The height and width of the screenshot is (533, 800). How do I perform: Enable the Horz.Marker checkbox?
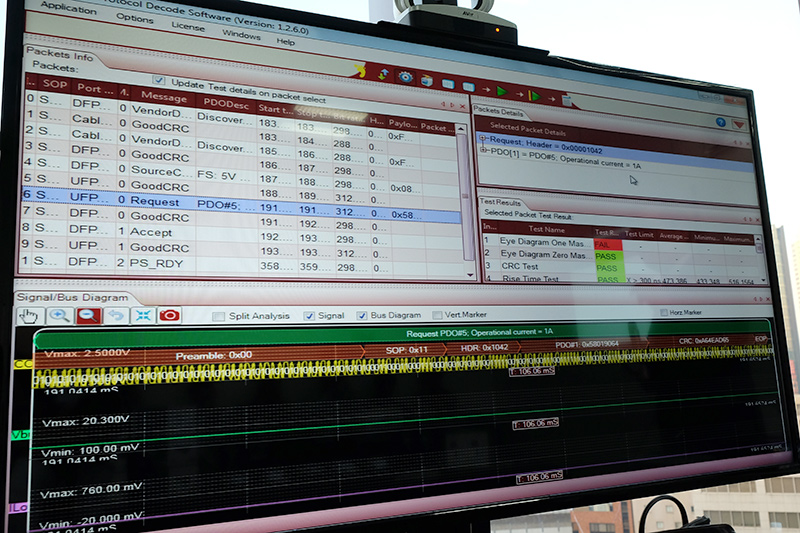pyautogui.click(x=664, y=312)
